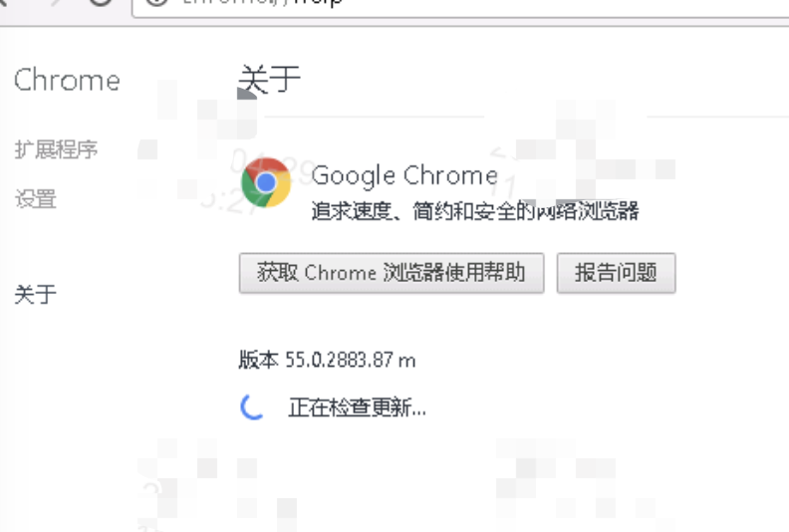789x532 pixels.
Task: Click the 关于 page heading
Action: coord(269,79)
